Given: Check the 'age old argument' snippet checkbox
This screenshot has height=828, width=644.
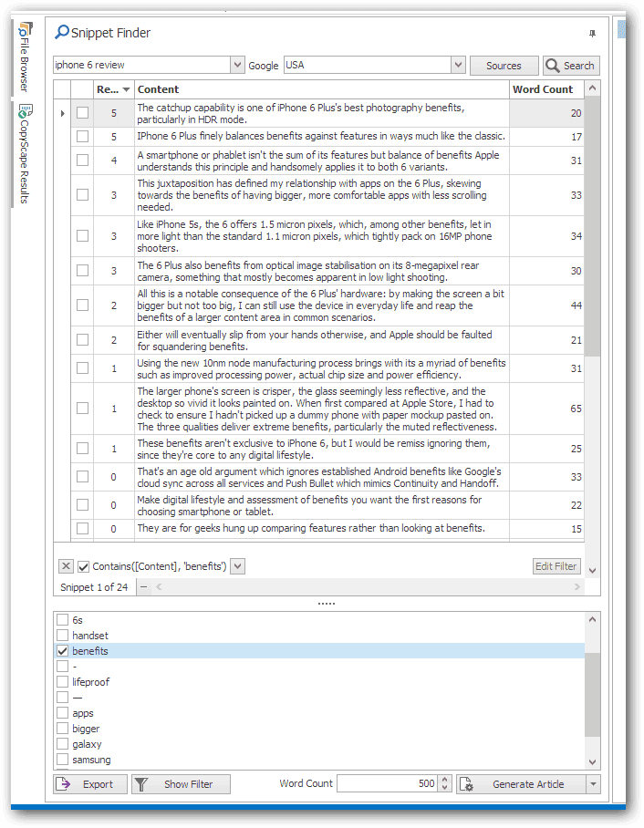Looking at the screenshot, I should pyautogui.click(x=82, y=476).
